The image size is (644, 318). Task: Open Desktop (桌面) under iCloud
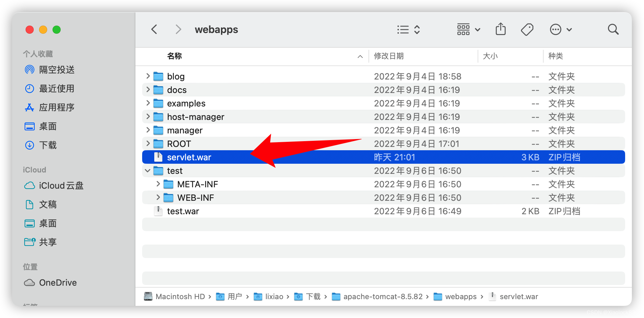click(41, 223)
